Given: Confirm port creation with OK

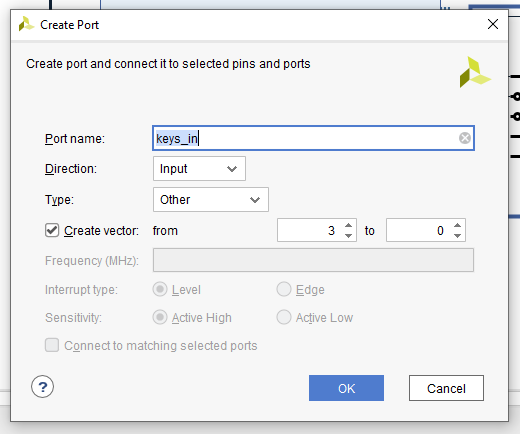Looking at the screenshot, I should (x=346, y=388).
